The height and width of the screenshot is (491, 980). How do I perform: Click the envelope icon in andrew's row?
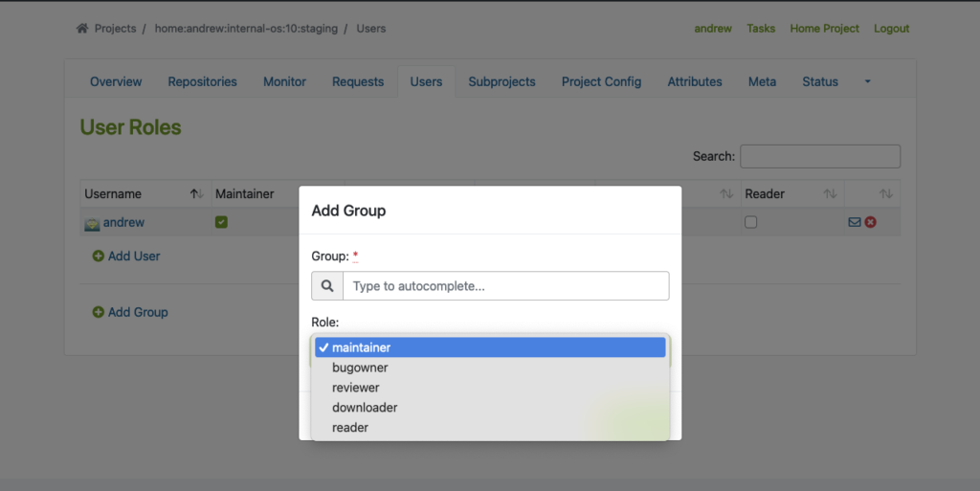tap(855, 223)
